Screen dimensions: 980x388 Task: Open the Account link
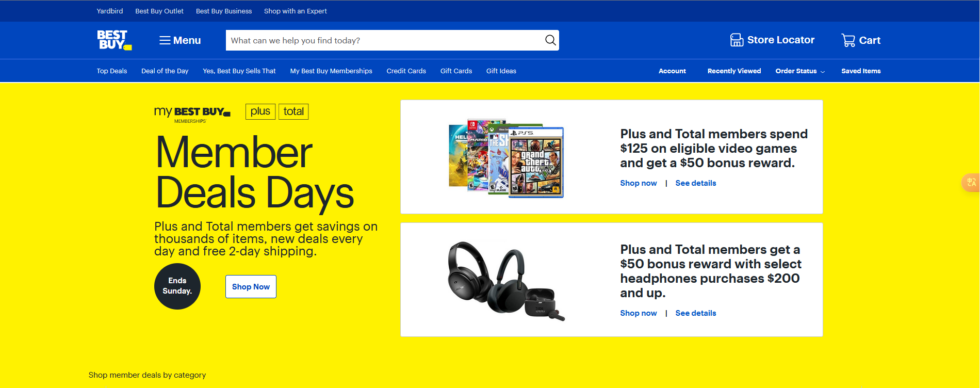[672, 71]
